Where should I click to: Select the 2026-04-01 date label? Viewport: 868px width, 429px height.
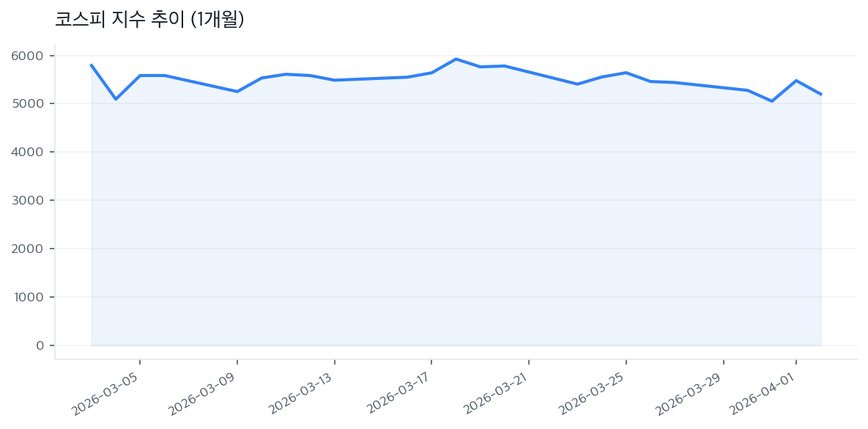764,394
